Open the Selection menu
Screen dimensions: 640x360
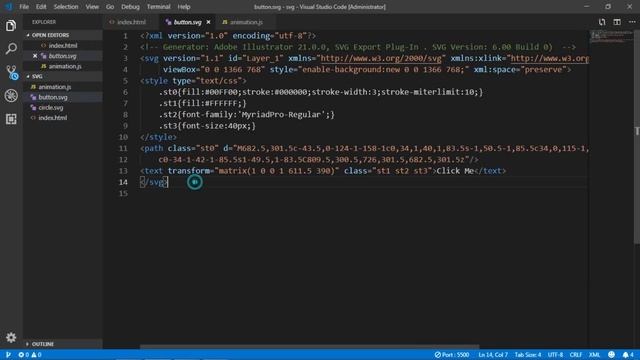point(66,7)
